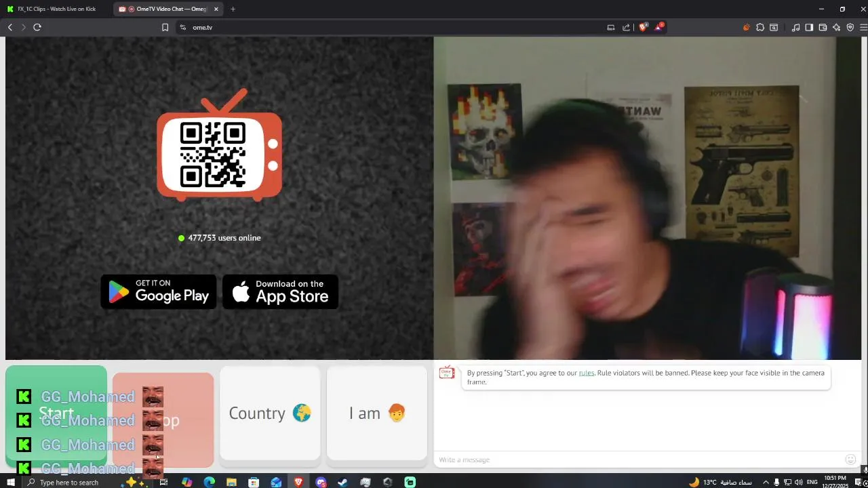Open Brave Rewards triangle icon
The width and height of the screenshot is (868, 488).
point(658,27)
